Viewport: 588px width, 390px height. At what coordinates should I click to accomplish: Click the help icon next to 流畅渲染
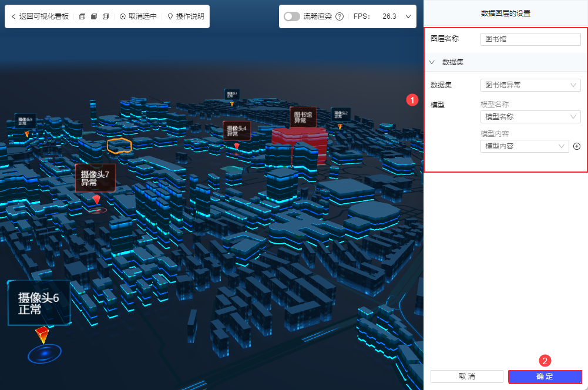[x=340, y=16]
